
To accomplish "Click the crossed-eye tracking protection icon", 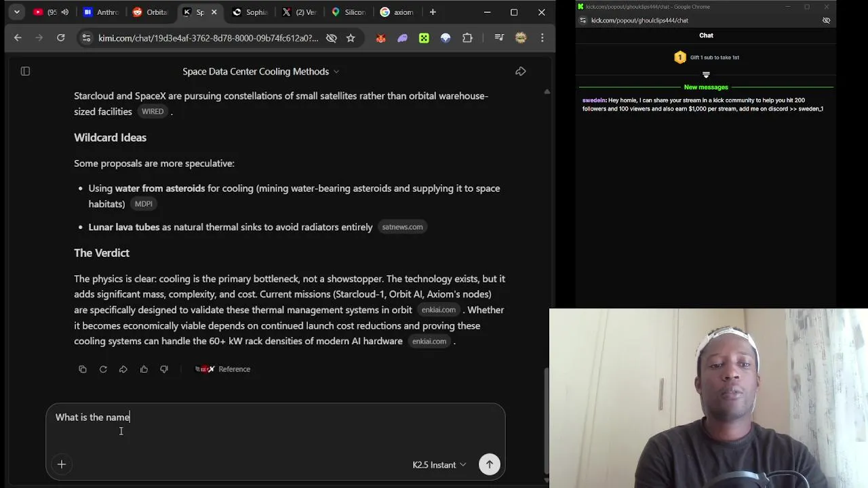I will [x=332, y=38].
